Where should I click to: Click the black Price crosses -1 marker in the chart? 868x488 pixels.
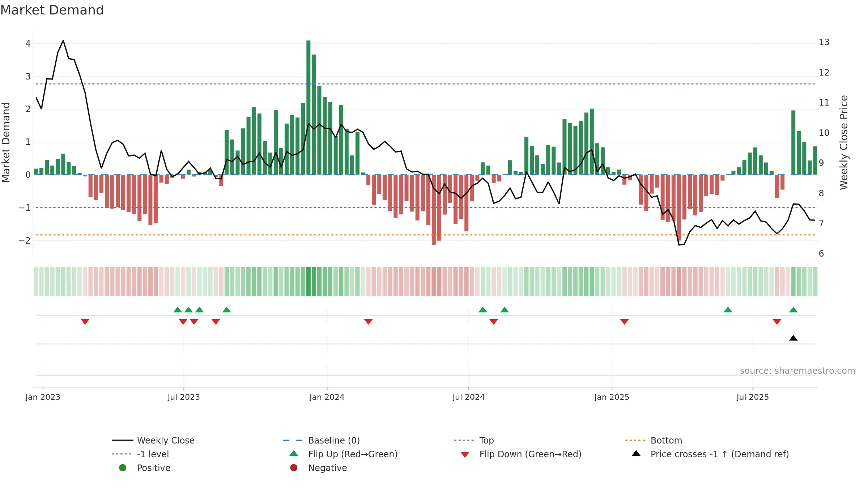(x=793, y=338)
